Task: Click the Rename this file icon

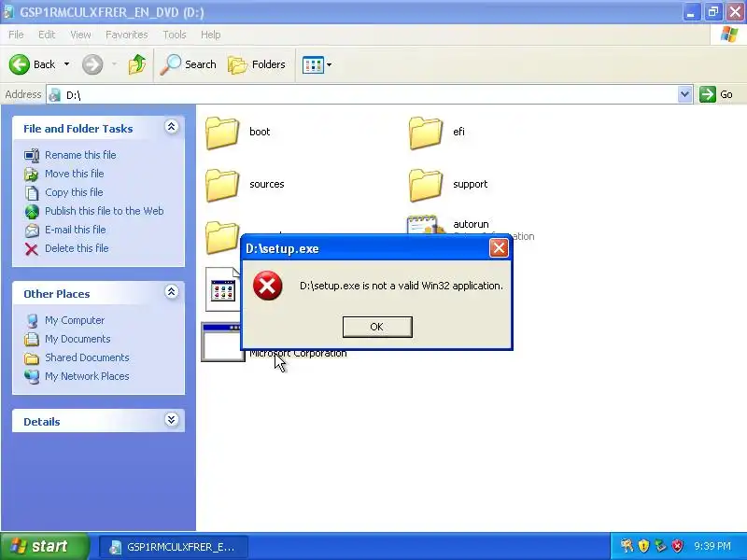Action: (x=32, y=155)
